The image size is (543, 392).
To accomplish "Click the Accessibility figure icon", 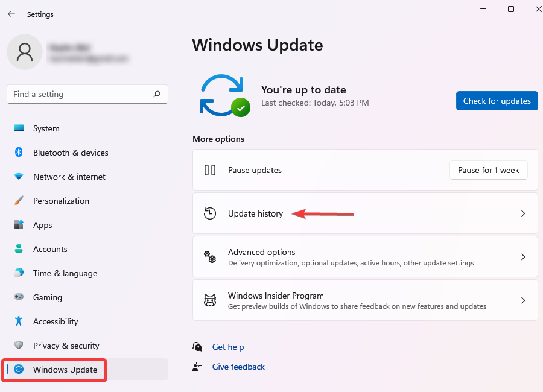I will click(19, 321).
